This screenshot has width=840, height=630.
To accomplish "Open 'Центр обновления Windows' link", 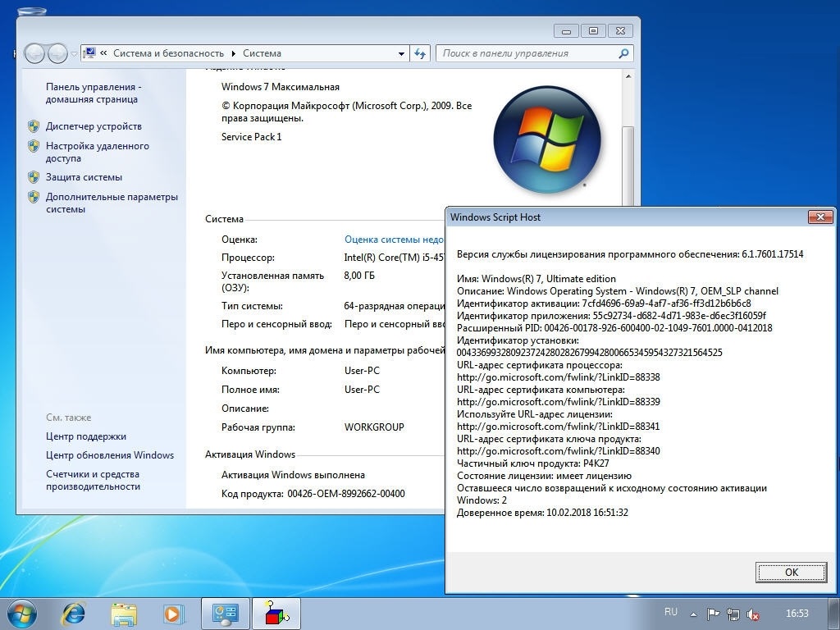I will point(110,455).
